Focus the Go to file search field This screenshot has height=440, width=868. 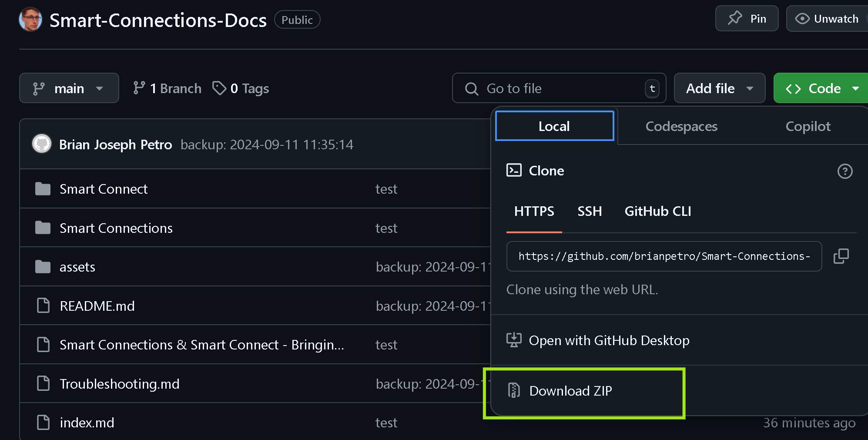pyautogui.click(x=559, y=88)
